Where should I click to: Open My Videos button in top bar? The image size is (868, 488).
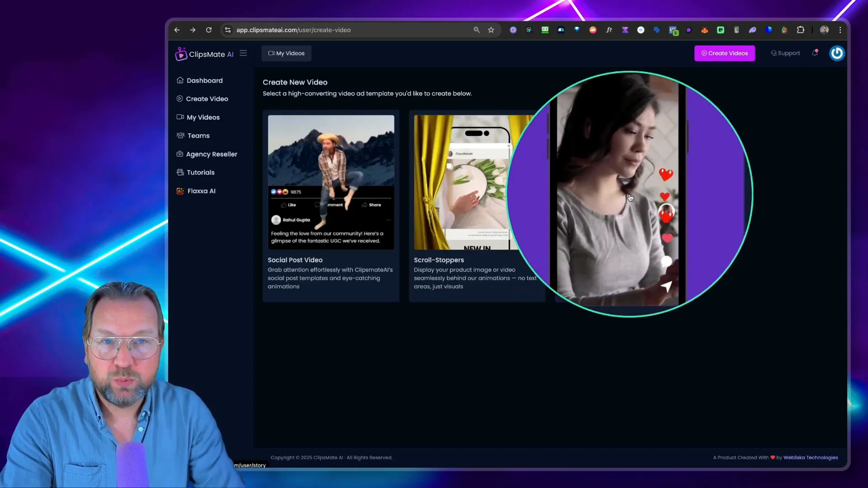point(286,53)
